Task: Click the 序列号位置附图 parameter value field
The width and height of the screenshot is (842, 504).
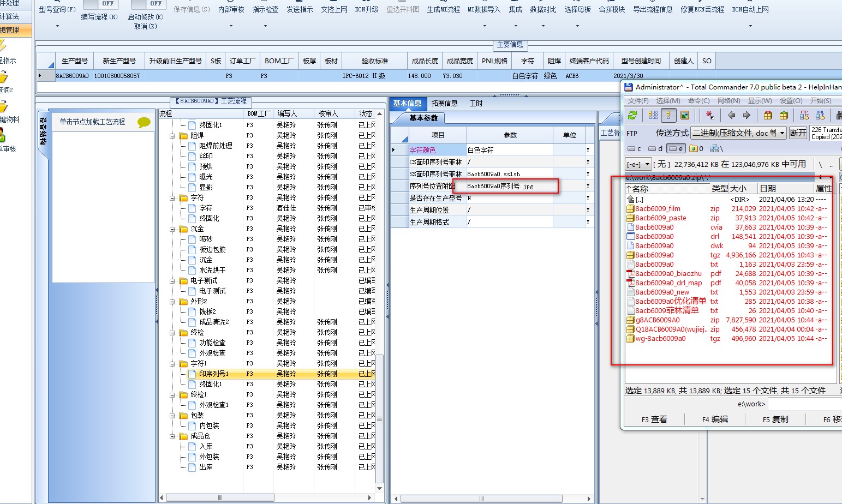Action: click(509, 186)
